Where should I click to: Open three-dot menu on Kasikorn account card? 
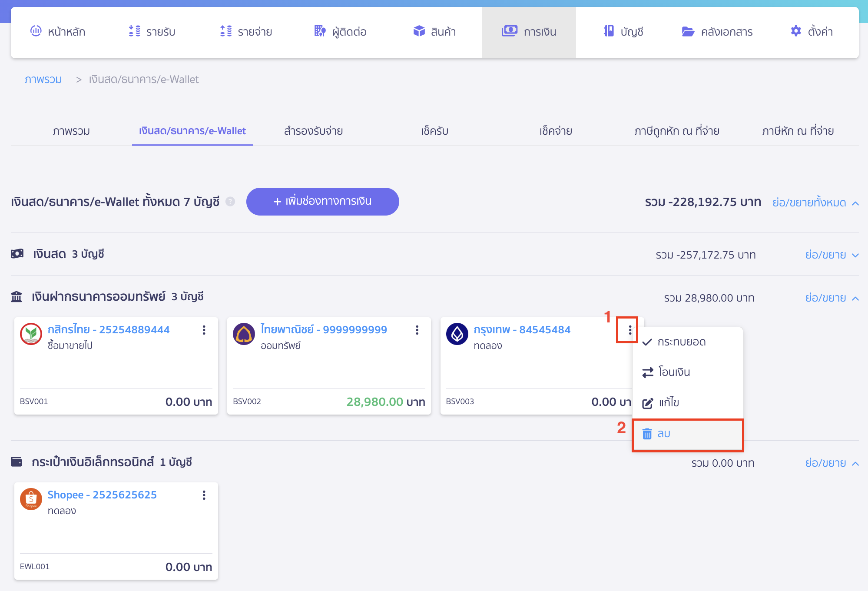(x=204, y=330)
